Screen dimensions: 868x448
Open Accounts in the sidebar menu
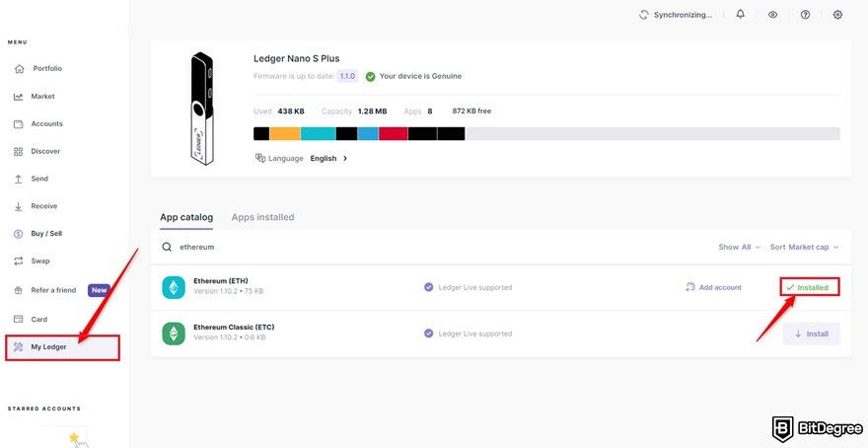point(47,124)
